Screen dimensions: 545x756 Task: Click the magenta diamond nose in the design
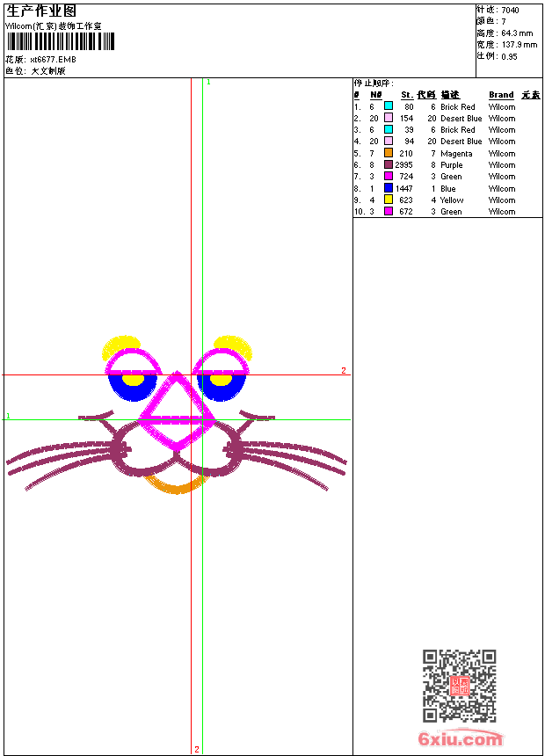tap(177, 411)
